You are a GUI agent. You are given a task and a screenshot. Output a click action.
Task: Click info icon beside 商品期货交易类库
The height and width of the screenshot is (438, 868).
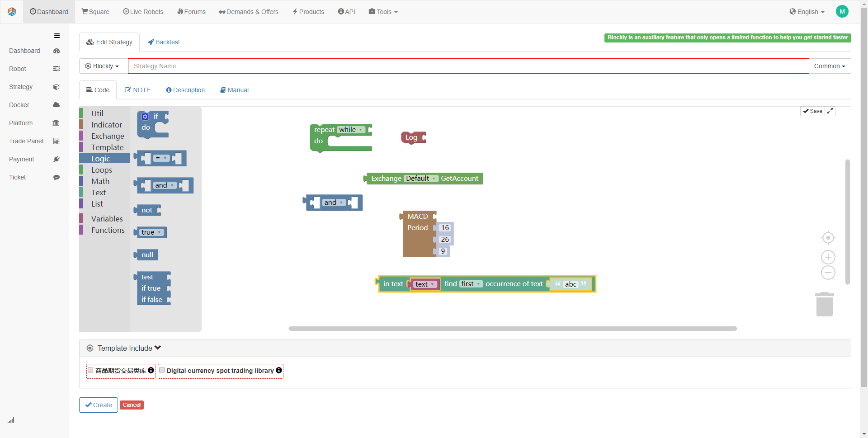click(151, 370)
